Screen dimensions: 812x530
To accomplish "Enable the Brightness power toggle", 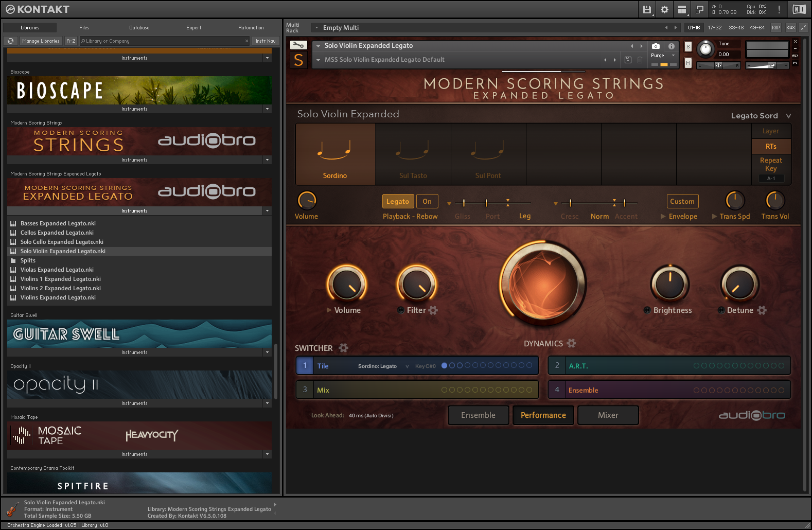I will point(647,310).
